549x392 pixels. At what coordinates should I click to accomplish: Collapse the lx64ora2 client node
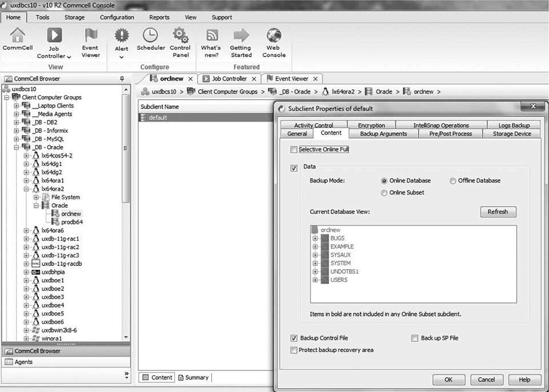pyautogui.click(x=26, y=189)
